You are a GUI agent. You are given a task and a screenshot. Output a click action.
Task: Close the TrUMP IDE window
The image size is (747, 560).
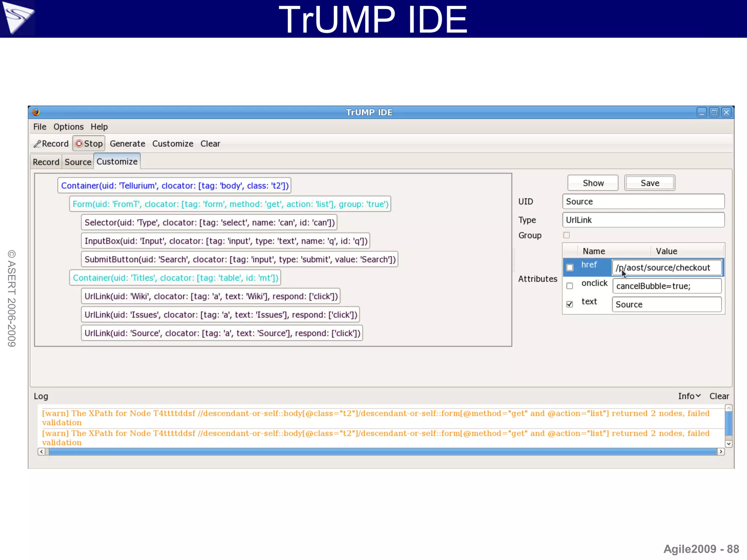(726, 112)
